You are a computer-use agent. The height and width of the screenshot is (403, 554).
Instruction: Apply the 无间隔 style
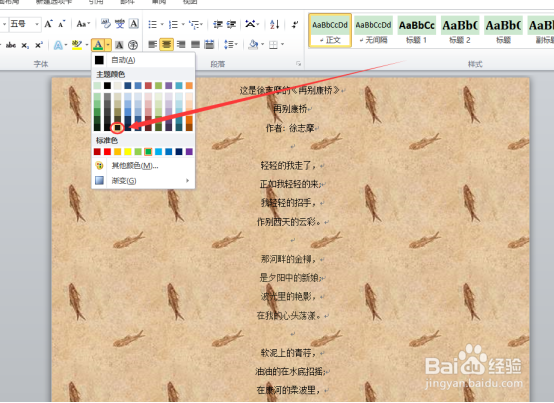[373, 30]
